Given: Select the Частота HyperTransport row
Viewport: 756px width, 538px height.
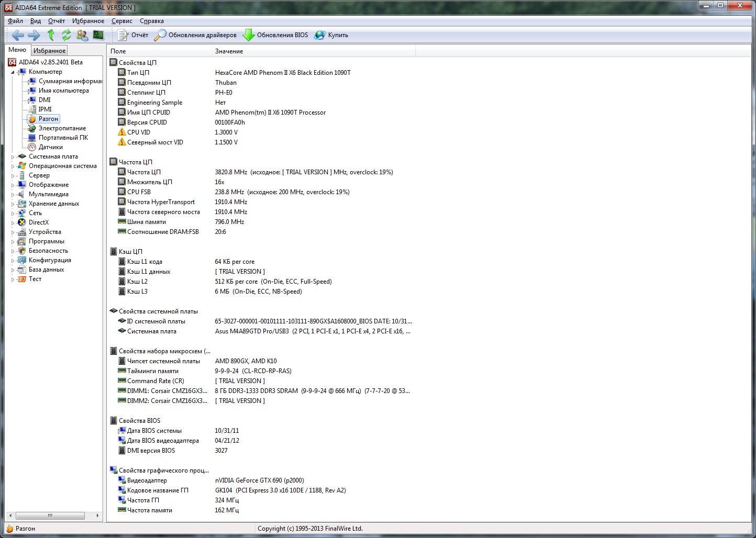Looking at the screenshot, I should click(262, 202).
